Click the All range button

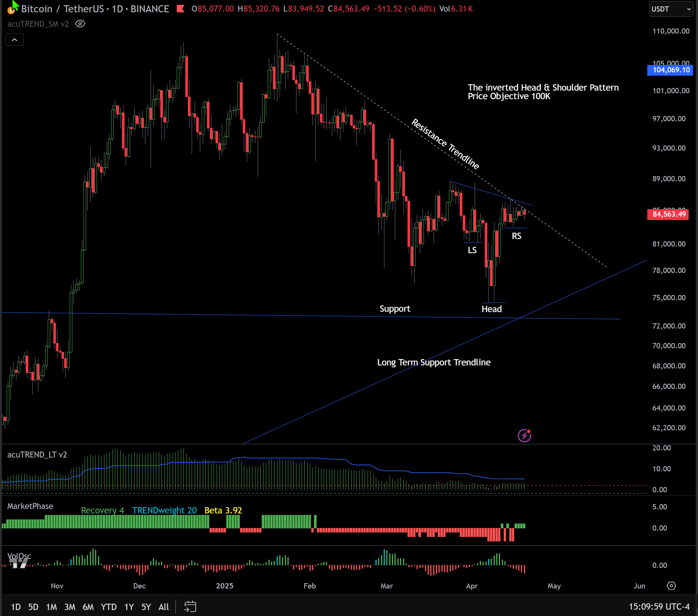(163, 607)
